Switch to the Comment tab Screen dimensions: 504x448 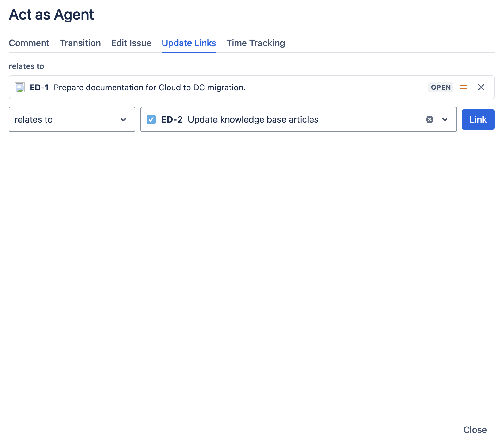(x=29, y=43)
